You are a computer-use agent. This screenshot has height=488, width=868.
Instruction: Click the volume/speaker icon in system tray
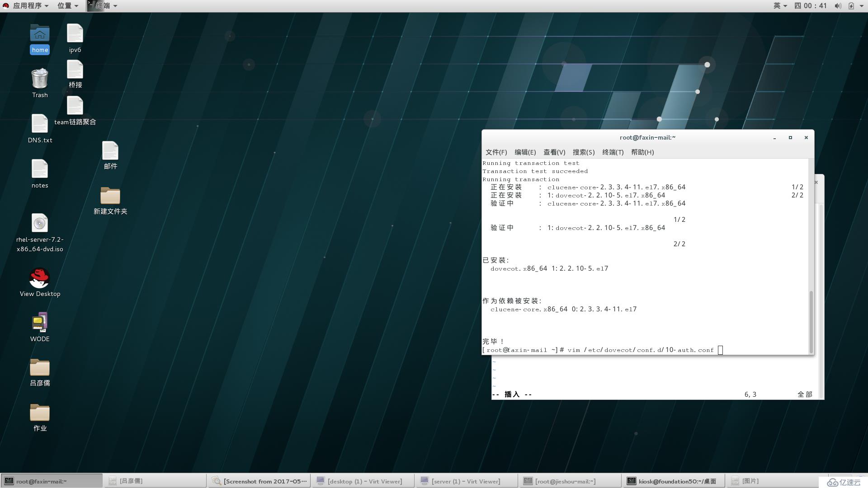(x=838, y=5)
